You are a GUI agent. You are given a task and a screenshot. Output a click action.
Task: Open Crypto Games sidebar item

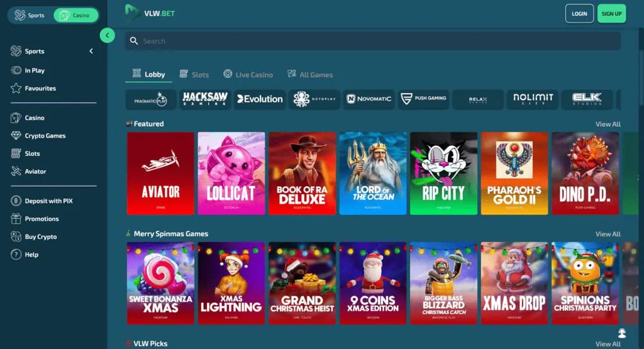point(38,135)
